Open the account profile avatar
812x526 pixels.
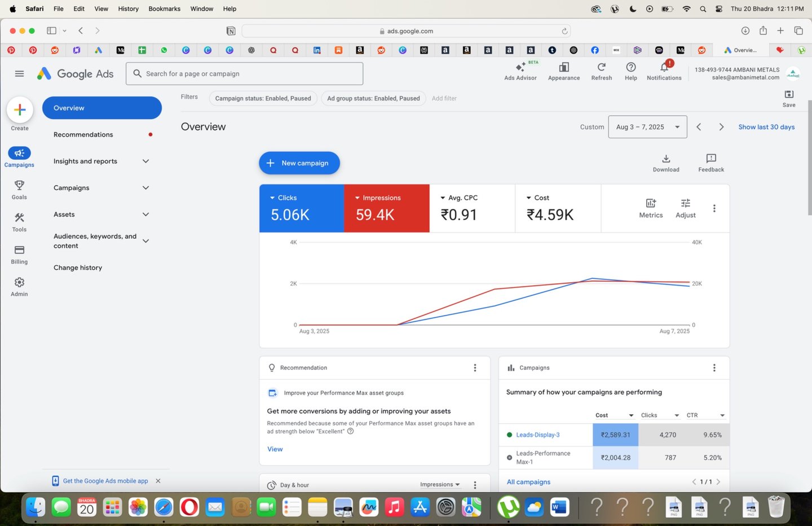[x=793, y=73]
